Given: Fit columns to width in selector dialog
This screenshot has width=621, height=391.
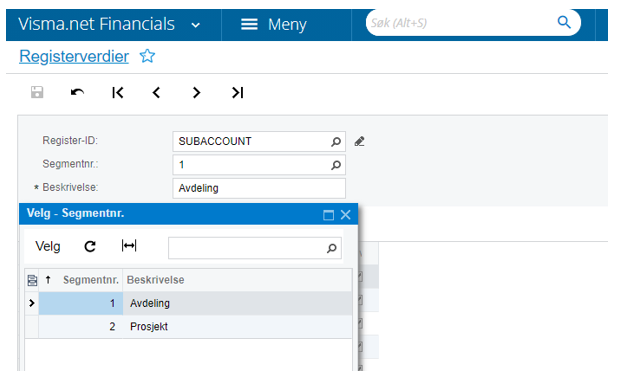Looking at the screenshot, I should coord(129,246).
